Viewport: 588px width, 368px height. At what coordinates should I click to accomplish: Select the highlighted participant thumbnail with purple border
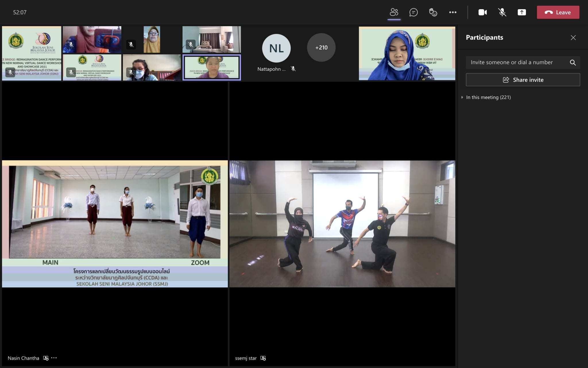(212, 68)
